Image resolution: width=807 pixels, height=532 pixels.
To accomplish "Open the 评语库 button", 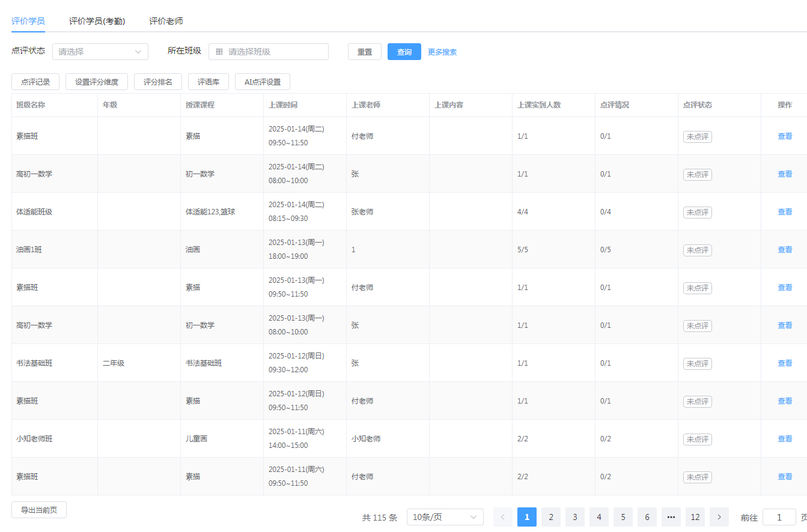I will [x=209, y=82].
